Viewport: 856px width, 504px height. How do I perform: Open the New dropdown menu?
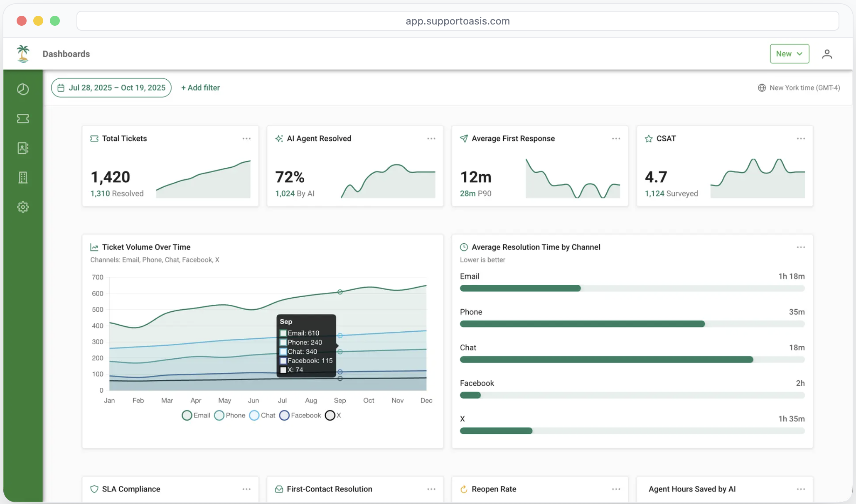click(789, 54)
